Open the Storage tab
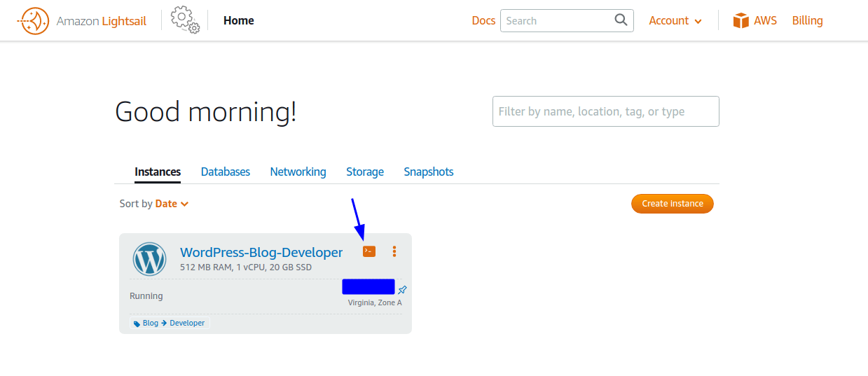868x376 pixels. pyautogui.click(x=365, y=172)
